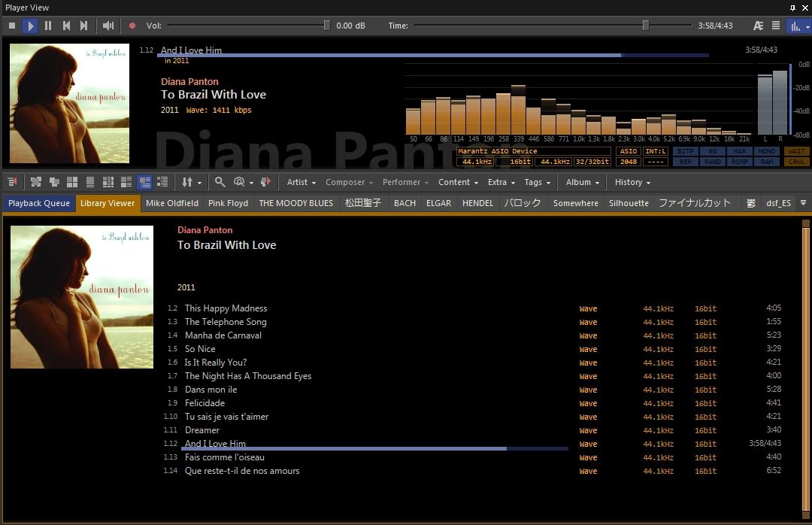
Task: Switch to single cover with text view
Action: [90, 182]
